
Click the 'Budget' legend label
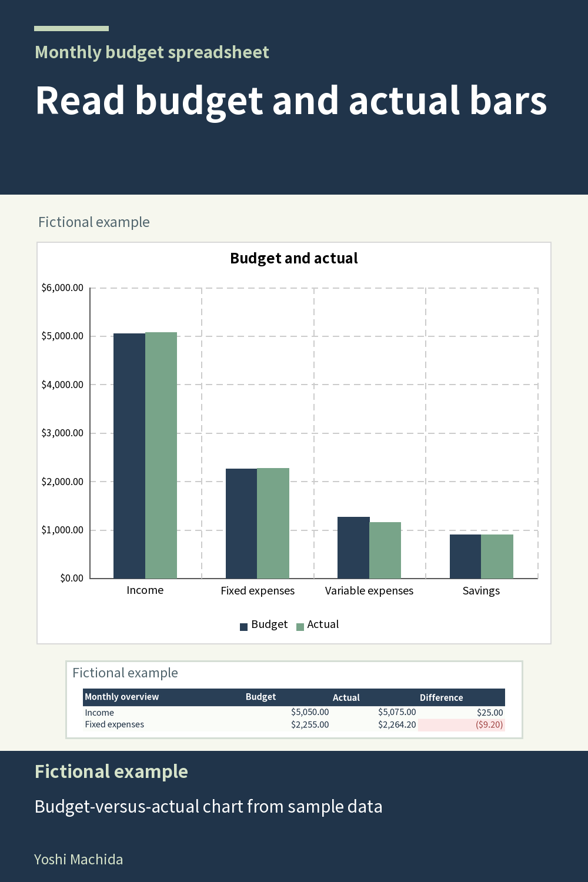pos(269,624)
